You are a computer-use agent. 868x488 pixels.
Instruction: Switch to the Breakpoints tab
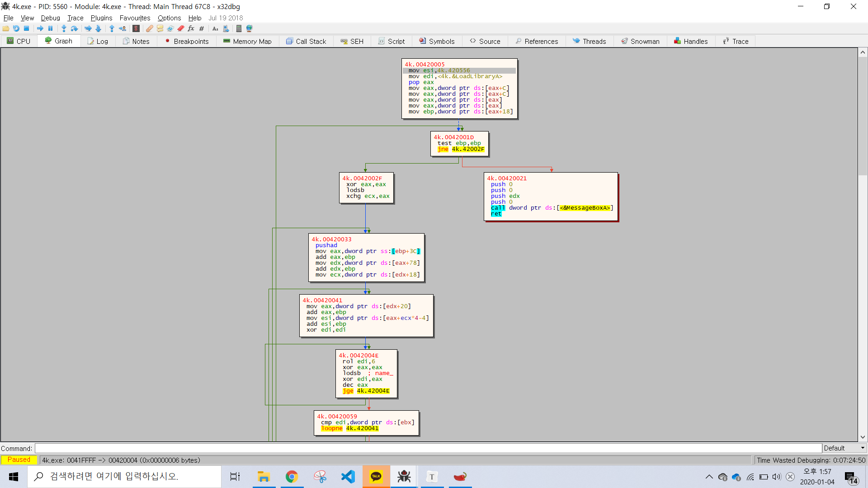[x=187, y=41]
